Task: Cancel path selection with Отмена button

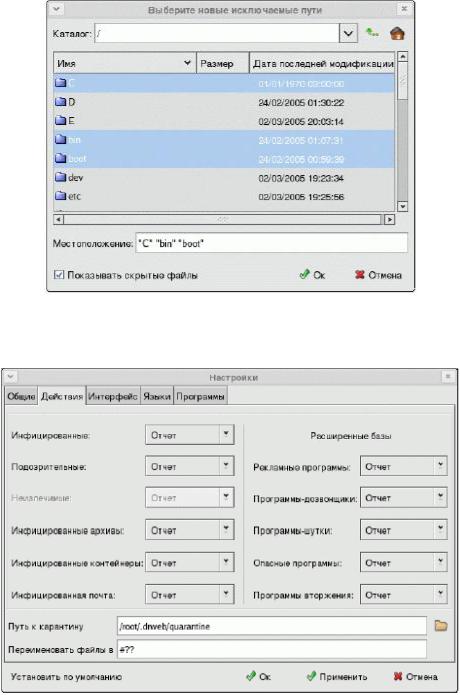Action: [378, 275]
